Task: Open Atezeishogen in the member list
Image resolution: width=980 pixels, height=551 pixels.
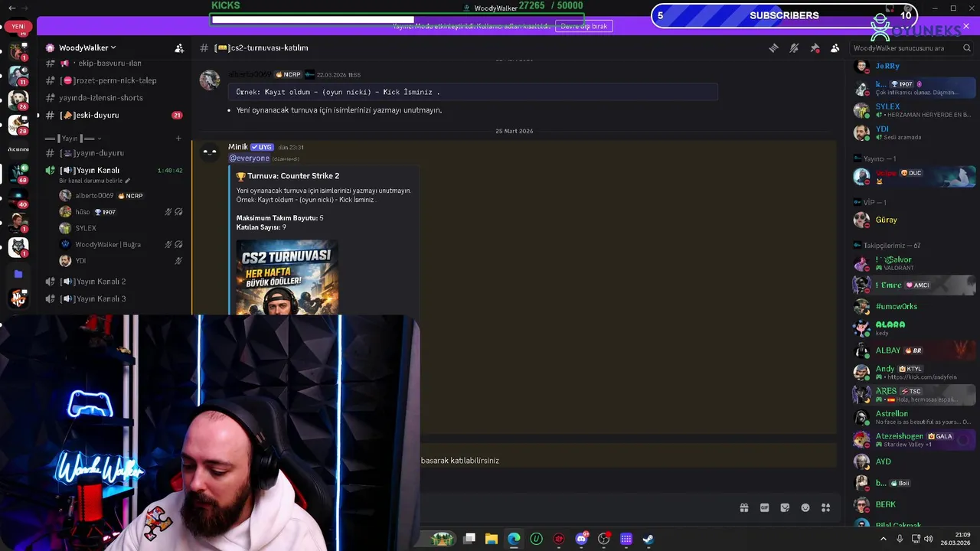Action: click(x=913, y=439)
